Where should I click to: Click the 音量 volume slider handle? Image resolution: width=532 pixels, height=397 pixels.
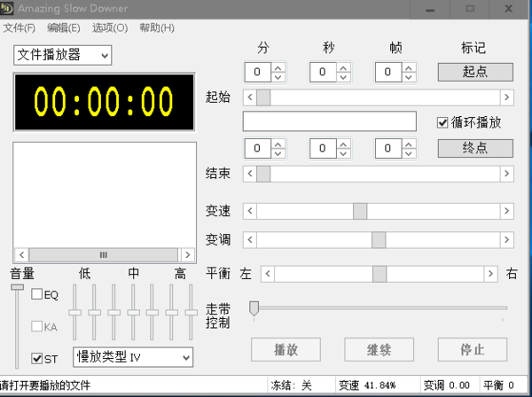tap(17, 287)
